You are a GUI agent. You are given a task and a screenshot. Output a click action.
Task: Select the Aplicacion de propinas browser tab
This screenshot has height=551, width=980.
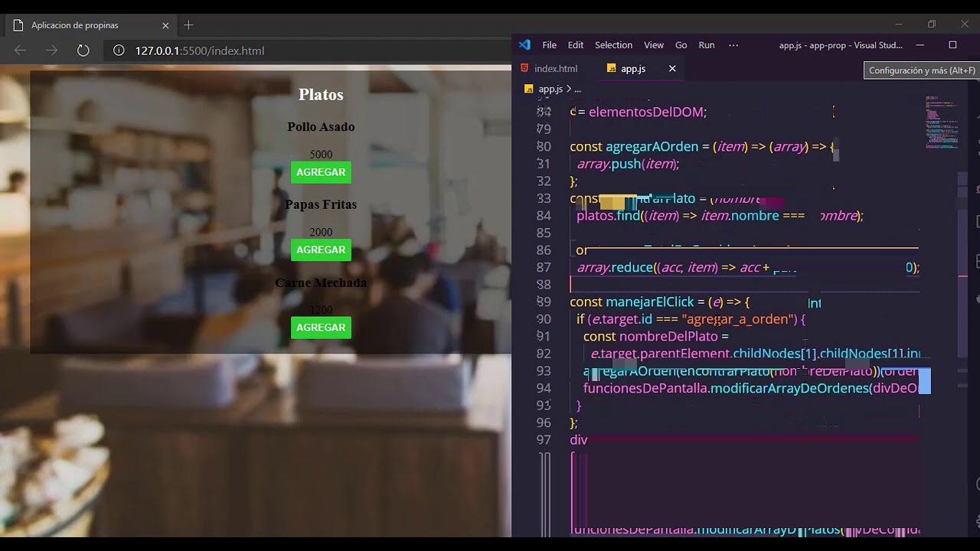coord(92,25)
